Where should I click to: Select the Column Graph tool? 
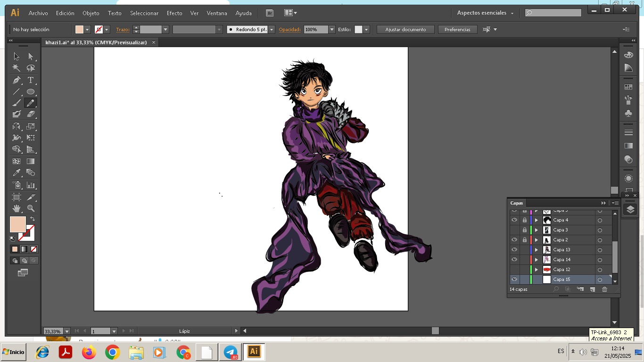(x=31, y=185)
